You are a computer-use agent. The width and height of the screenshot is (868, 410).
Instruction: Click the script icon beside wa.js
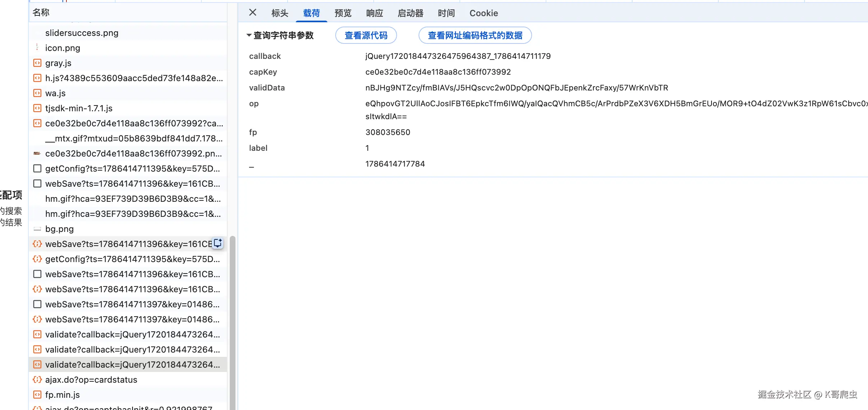coord(37,93)
